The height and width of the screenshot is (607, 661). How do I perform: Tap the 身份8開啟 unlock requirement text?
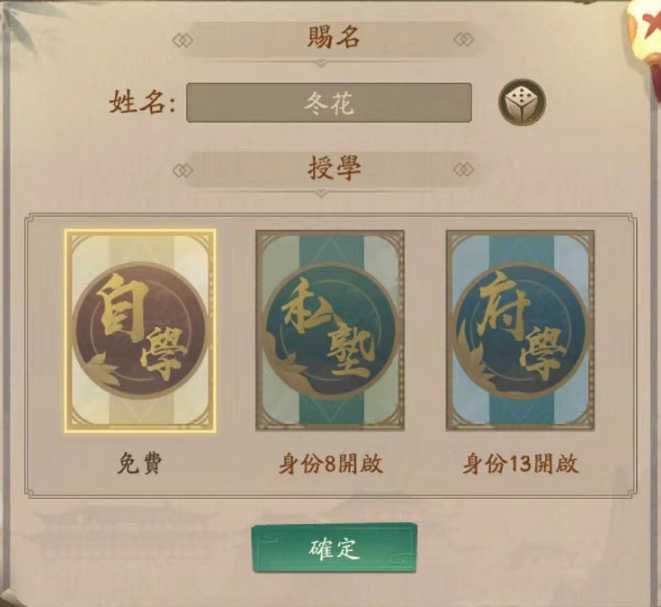pos(330,464)
